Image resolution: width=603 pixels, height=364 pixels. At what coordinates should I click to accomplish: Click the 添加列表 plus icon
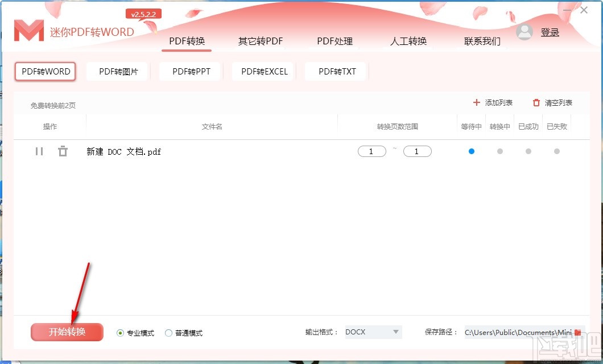pos(476,102)
